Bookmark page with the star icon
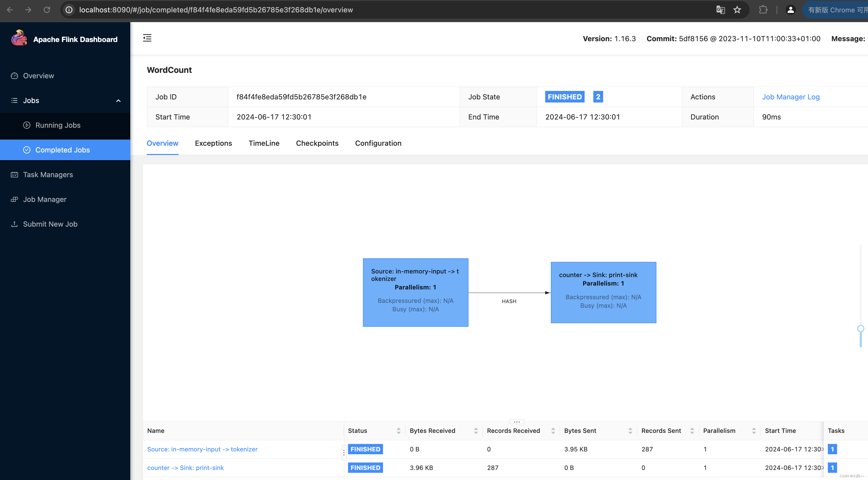This screenshot has height=480, width=868. [x=737, y=10]
